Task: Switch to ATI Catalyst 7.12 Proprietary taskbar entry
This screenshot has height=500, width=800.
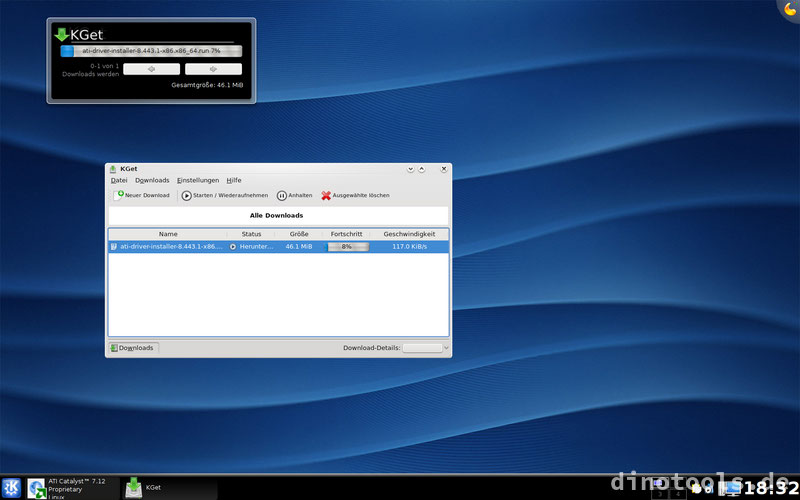Action: pyautogui.click(x=72, y=488)
